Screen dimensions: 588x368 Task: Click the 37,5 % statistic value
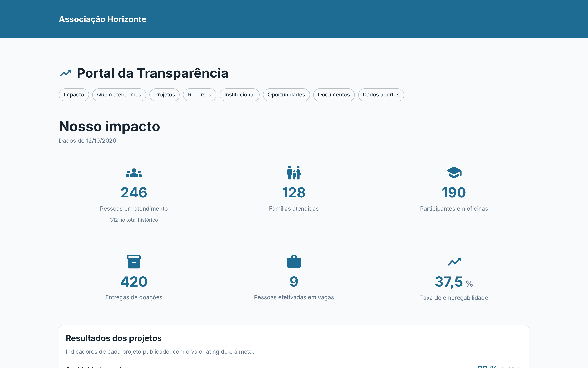click(454, 282)
